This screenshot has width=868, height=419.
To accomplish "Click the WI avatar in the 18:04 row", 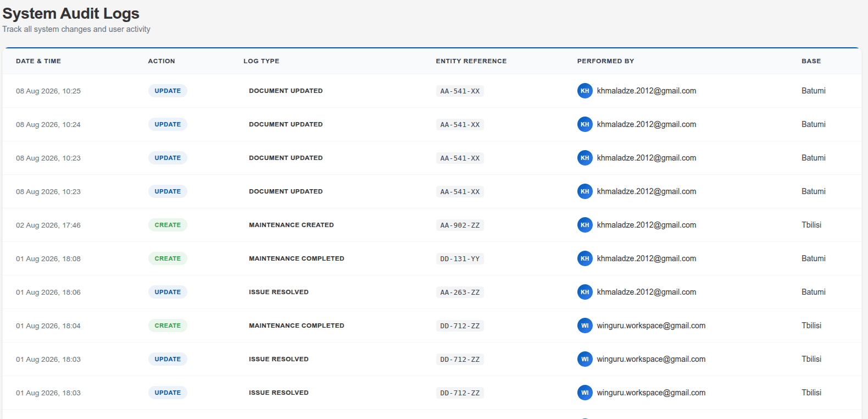I will [585, 326].
